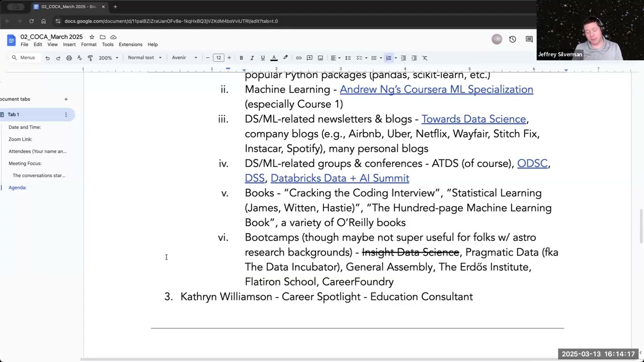Open the Help menu
The width and height of the screenshot is (644, 362).
(x=152, y=44)
